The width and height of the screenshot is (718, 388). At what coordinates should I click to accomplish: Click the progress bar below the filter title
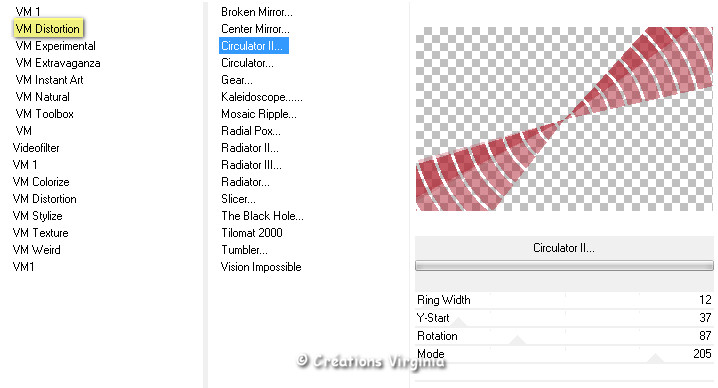pos(564,266)
